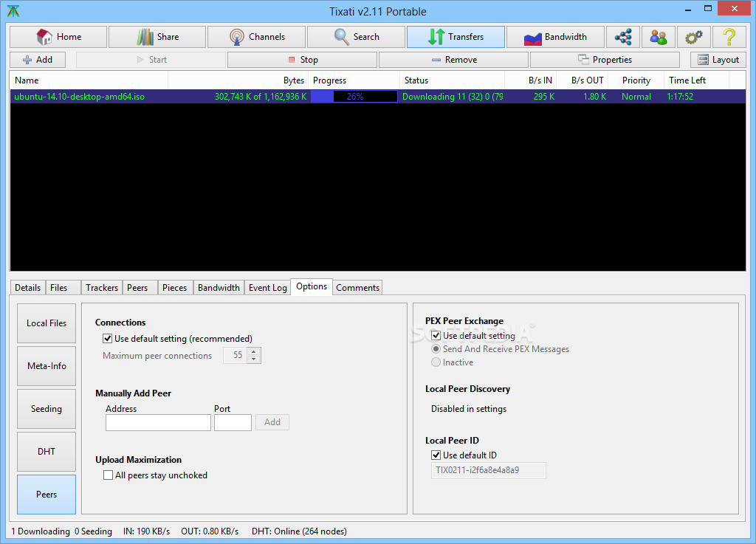Screen dimensions: 756x544
Task: Open the users/peers icon in top toolbar
Action: (x=658, y=37)
